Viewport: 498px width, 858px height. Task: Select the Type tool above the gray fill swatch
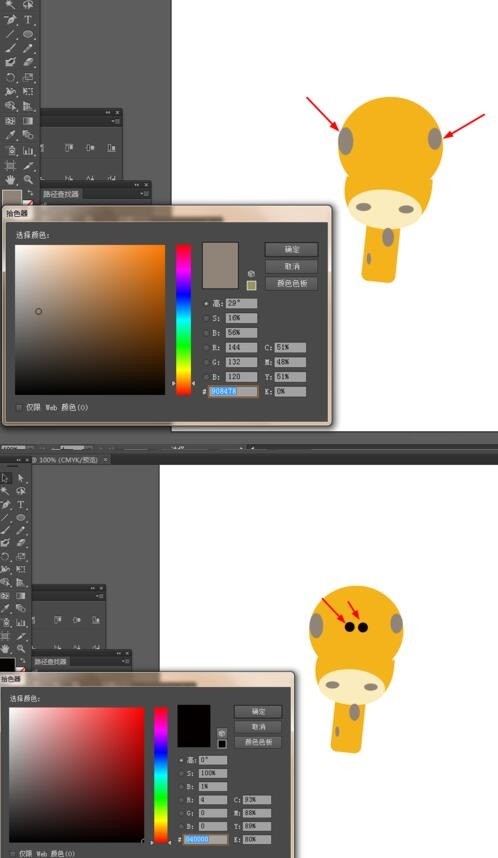pos(28,20)
